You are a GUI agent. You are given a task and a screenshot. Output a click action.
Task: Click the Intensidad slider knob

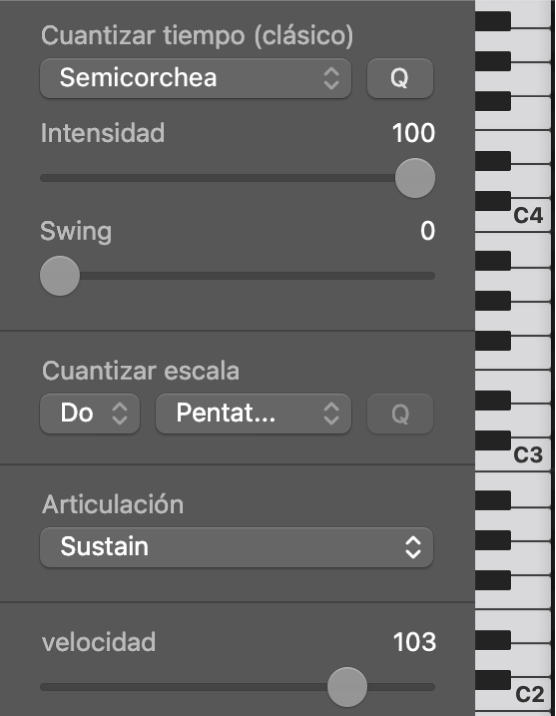pyautogui.click(x=415, y=178)
